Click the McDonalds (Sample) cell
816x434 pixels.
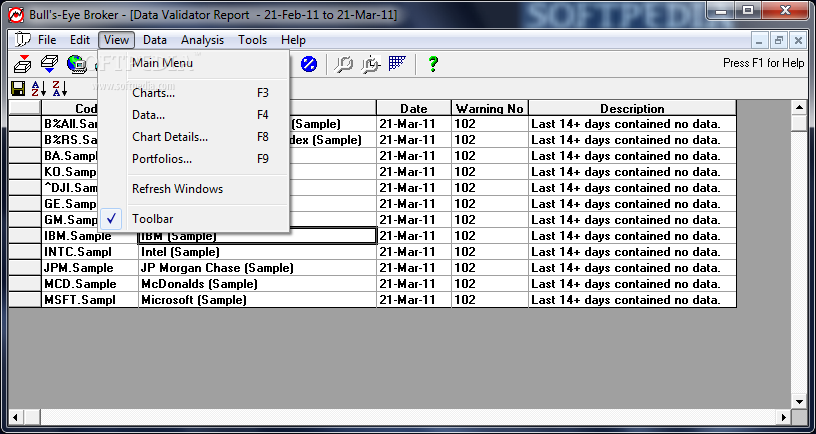(x=258, y=284)
